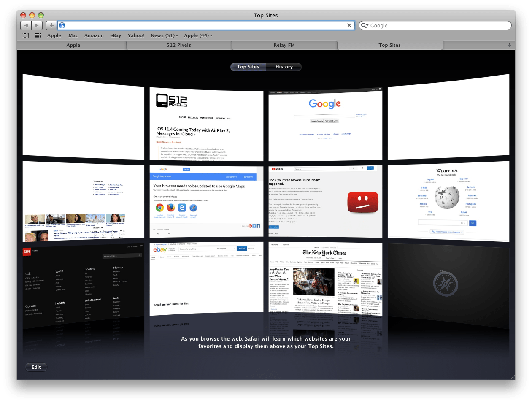Go back with the back arrow button
Screen dimensions: 532x403
(26, 25)
